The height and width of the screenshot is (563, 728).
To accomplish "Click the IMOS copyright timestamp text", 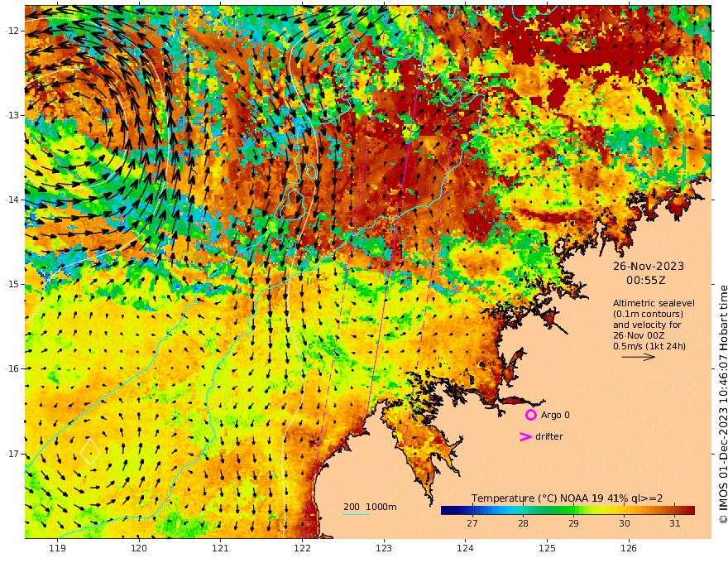I will point(722,404).
